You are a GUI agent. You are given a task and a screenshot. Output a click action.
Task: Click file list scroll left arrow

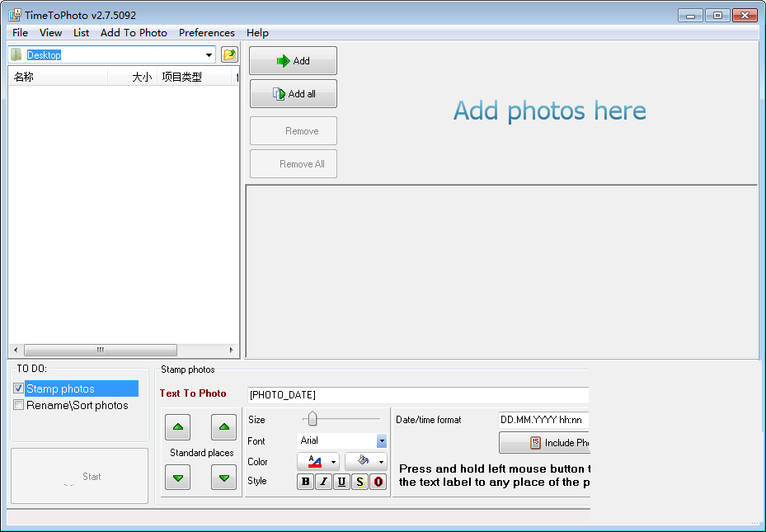[x=16, y=350]
